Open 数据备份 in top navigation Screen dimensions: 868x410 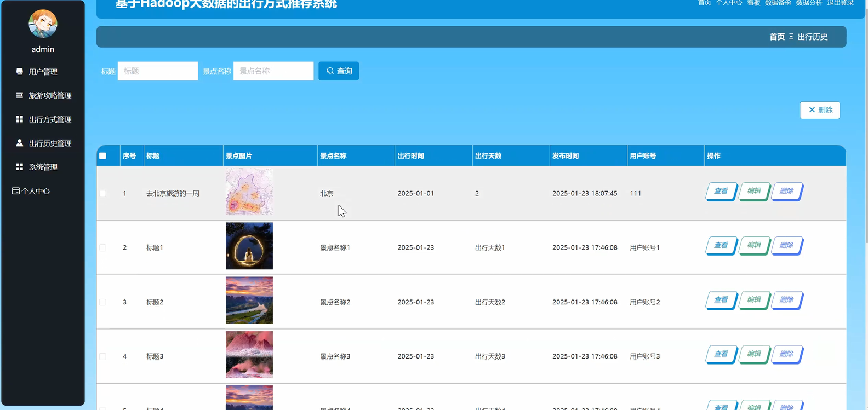(x=778, y=3)
